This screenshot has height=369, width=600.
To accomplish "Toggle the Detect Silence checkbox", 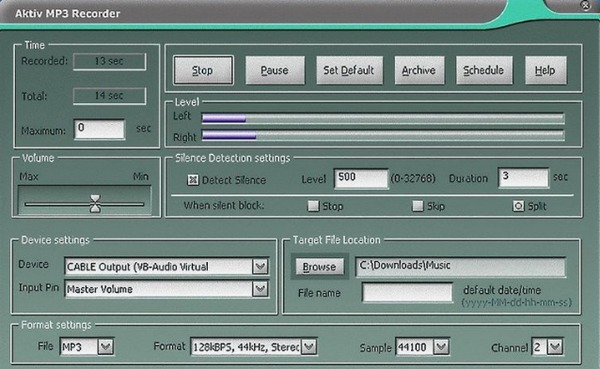I will pos(193,180).
